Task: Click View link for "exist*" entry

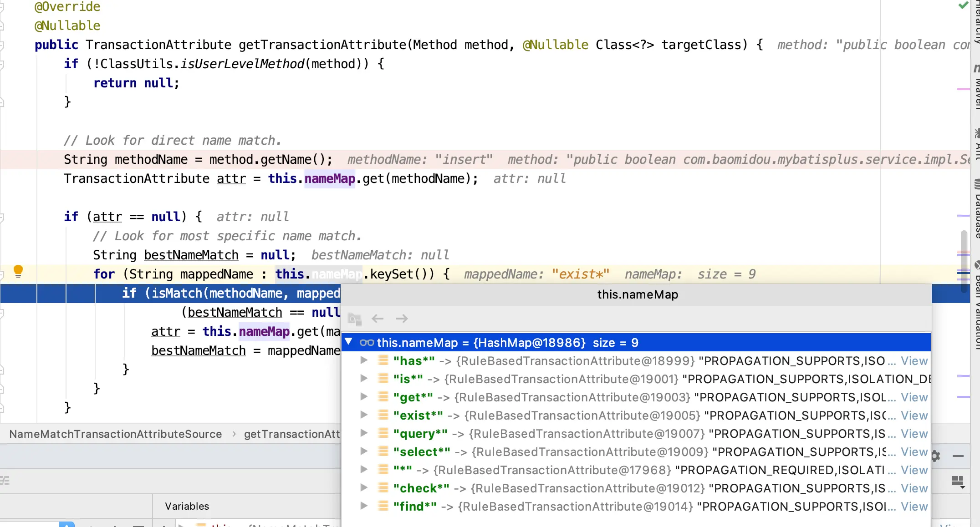Action: [914, 416]
